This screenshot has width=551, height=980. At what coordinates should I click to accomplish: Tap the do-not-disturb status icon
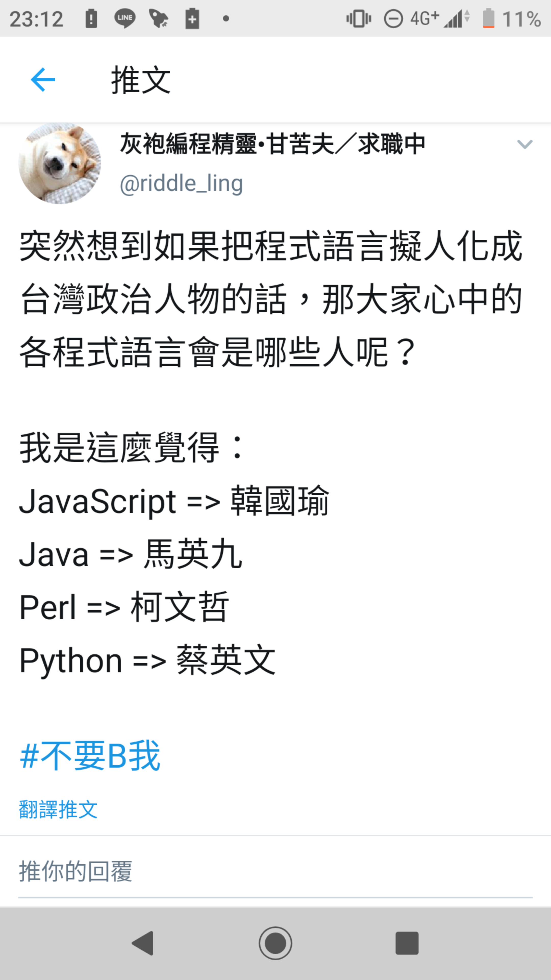point(393,19)
